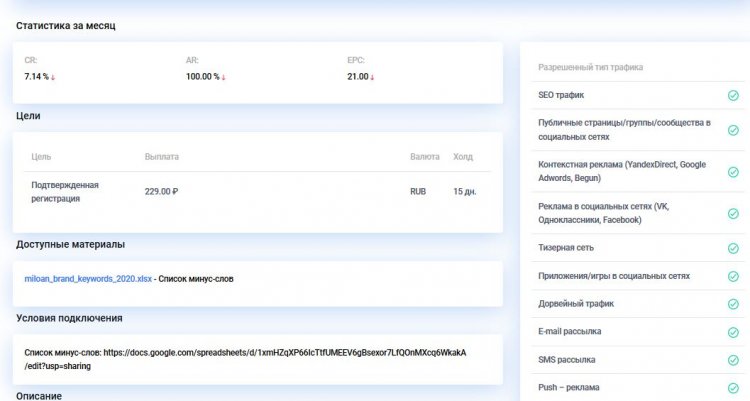Click the Холд column header
The height and width of the screenshot is (401, 750).
coord(463,157)
